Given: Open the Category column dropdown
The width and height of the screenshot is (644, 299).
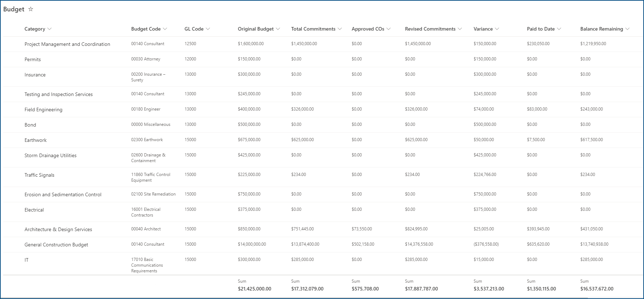Looking at the screenshot, I should pos(49,29).
